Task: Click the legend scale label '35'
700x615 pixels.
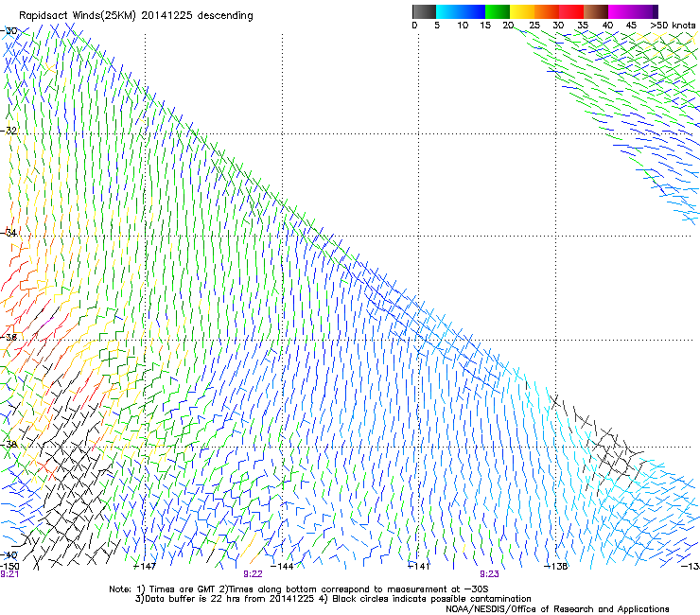Action: pyautogui.click(x=583, y=26)
